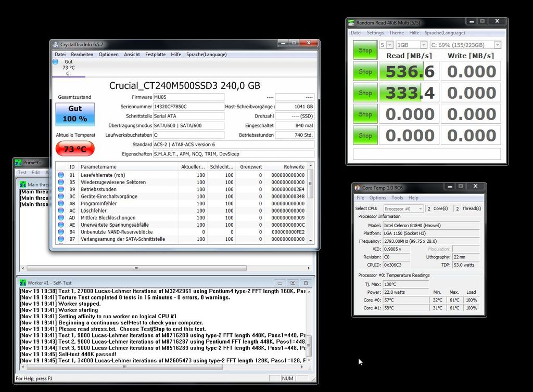Viewport: 533px width, 392px height.
Task: Click the CrystalDiskMark title bar icon
Action: [351, 23]
